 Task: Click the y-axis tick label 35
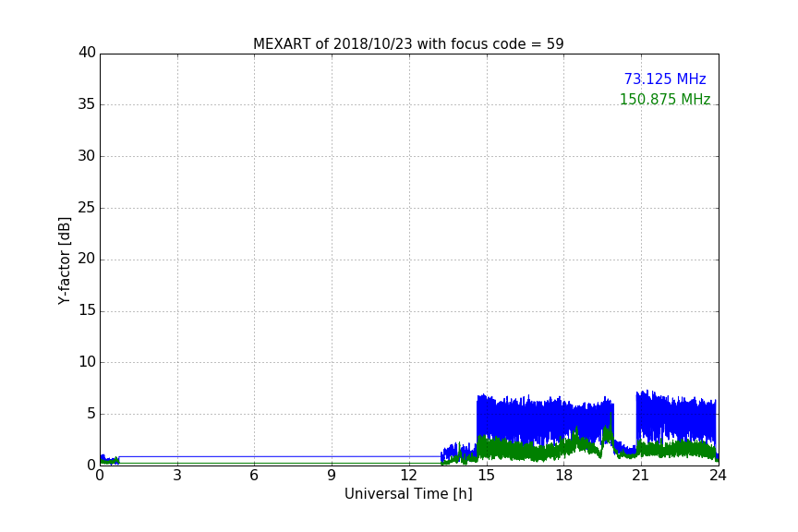[x=87, y=104]
